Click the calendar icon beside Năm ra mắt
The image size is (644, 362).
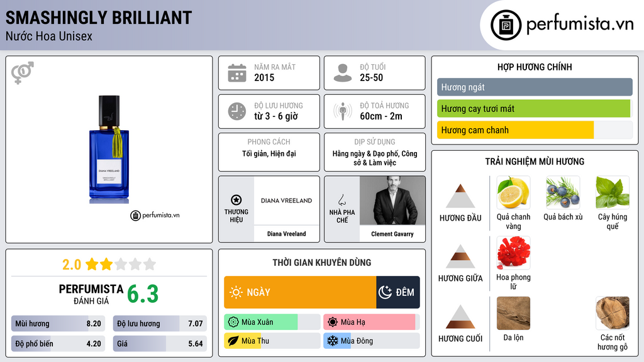tap(237, 73)
